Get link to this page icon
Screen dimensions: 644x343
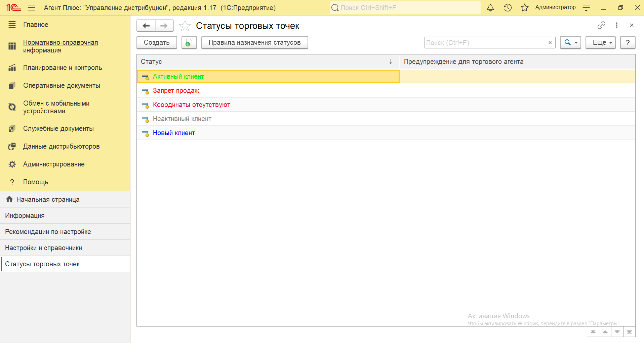(601, 25)
